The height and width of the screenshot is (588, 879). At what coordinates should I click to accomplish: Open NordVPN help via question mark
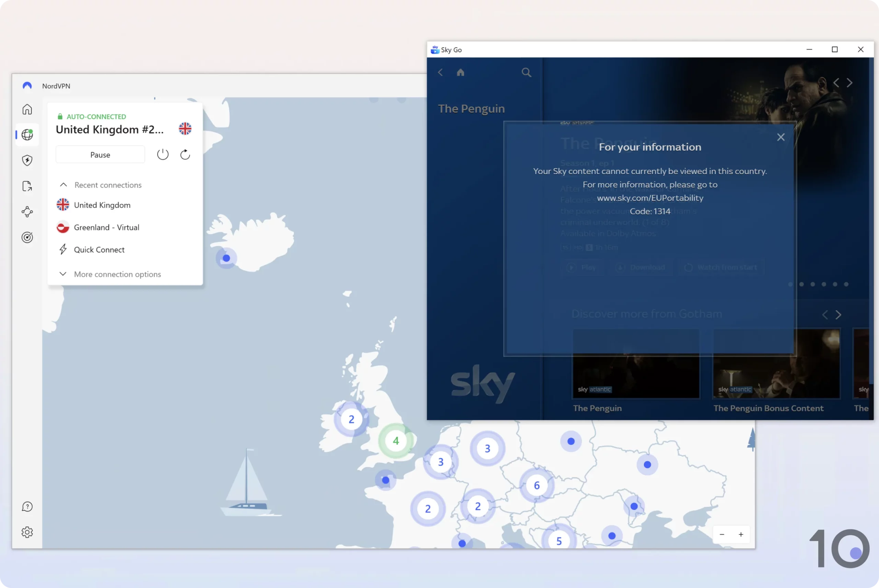[27, 506]
